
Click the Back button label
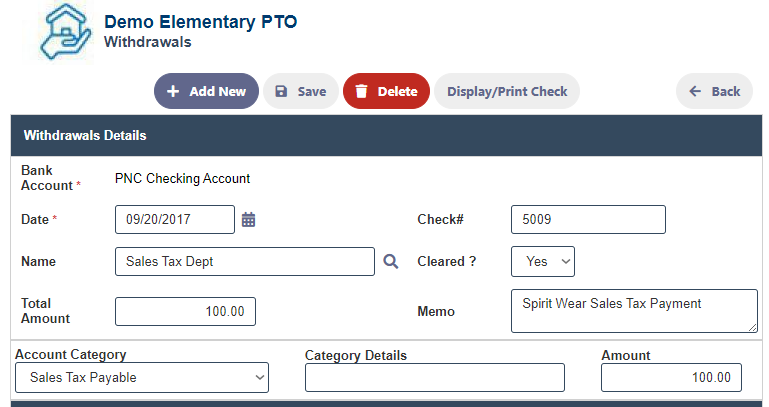pos(726,91)
